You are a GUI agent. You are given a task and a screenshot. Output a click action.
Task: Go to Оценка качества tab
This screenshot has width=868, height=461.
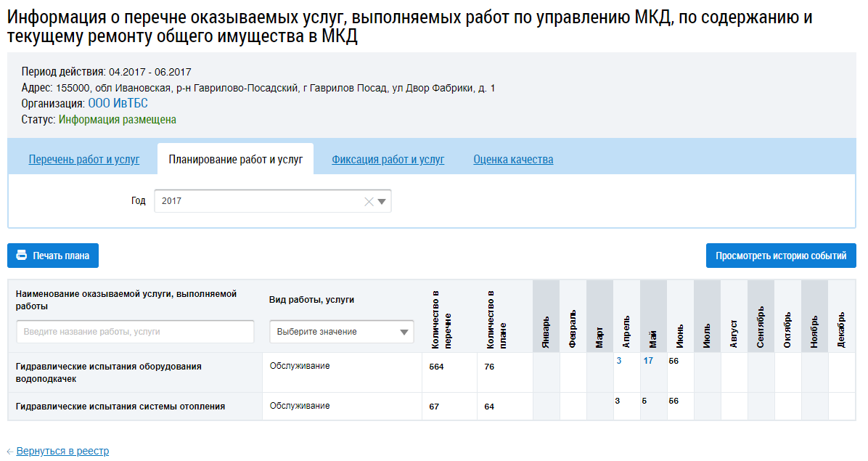point(513,160)
